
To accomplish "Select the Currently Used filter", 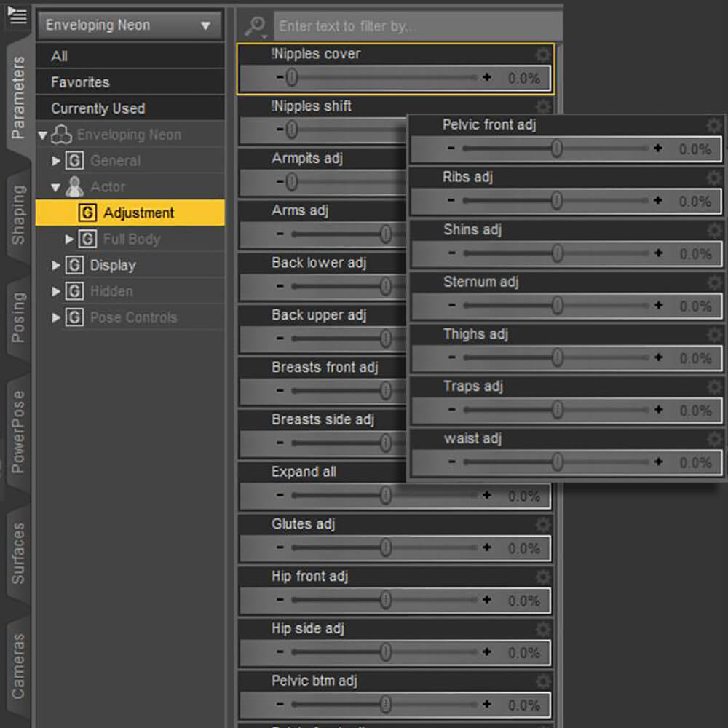I will click(x=98, y=108).
